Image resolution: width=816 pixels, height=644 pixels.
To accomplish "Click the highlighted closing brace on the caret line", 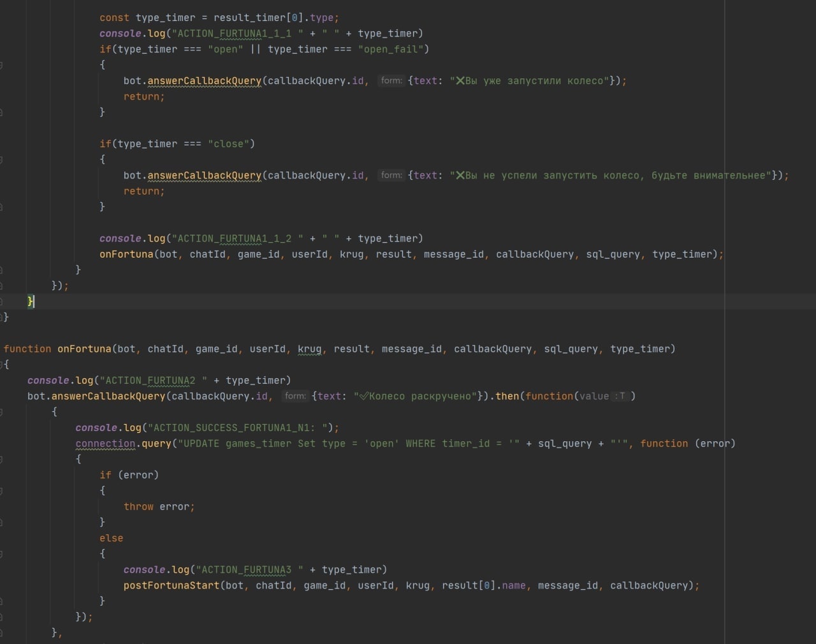I will tap(31, 302).
